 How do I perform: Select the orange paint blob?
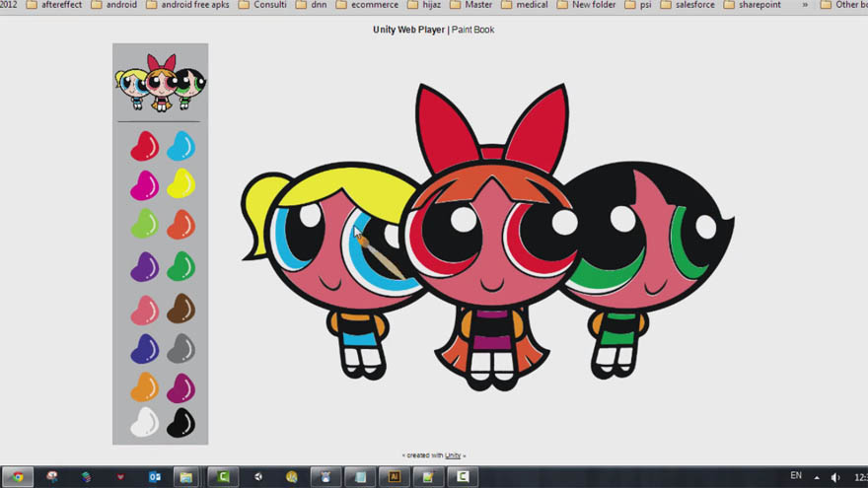click(144, 386)
